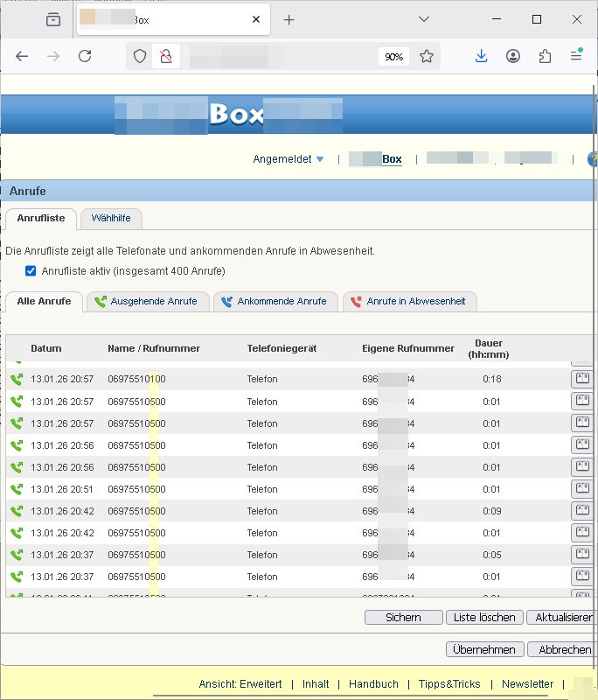Click the 90% zoom level indicator

coord(393,56)
